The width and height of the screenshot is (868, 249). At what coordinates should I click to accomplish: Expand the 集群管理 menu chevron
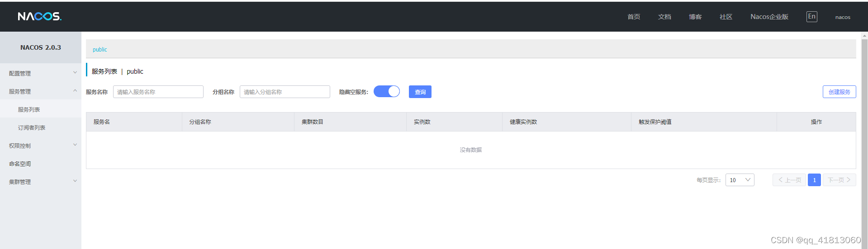pyautogui.click(x=75, y=181)
